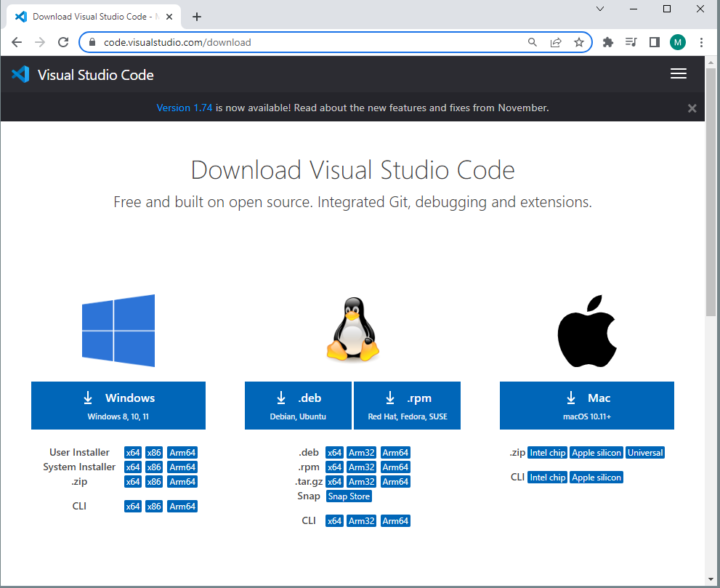Reload the page
The width and height of the screenshot is (720, 588).
pos(63,42)
